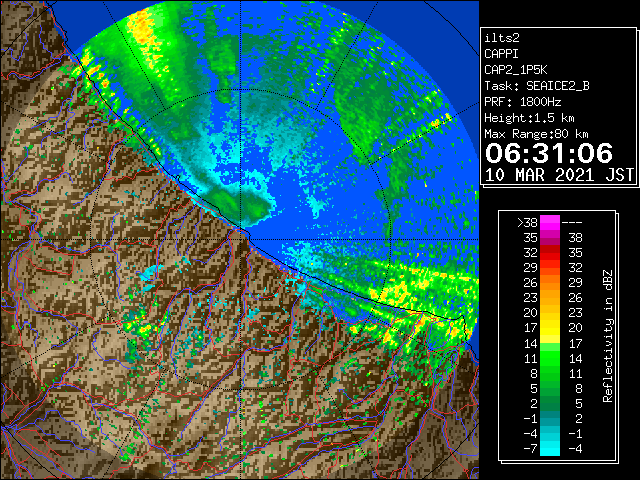Pick the red band on the reflectivity scale
Viewport: 640px width, 480px height.
550,253
